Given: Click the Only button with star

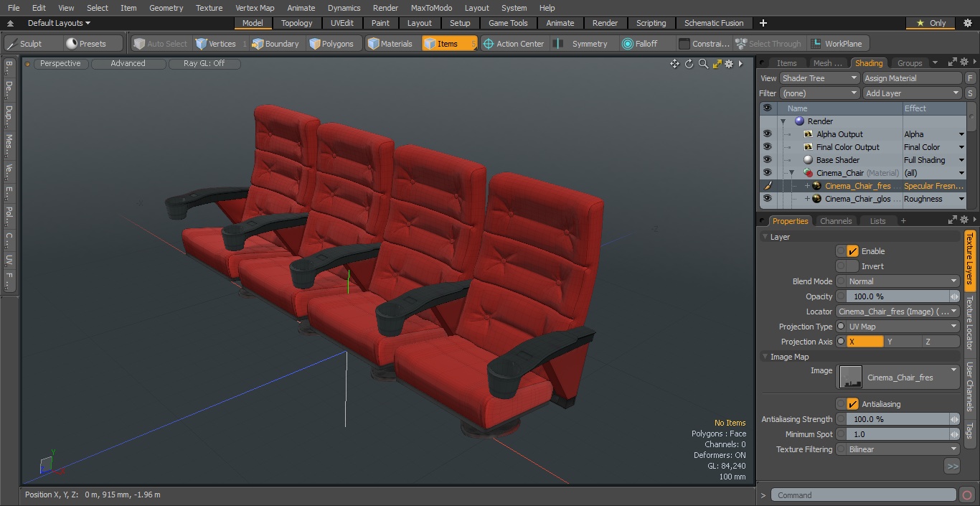Looking at the screenshot, I should click(930, 23).
